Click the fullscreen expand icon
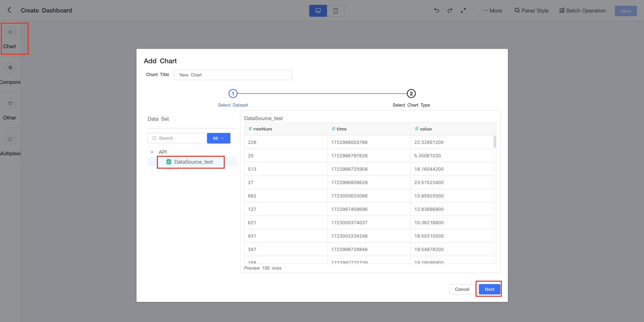 click(x=463, y=11)
